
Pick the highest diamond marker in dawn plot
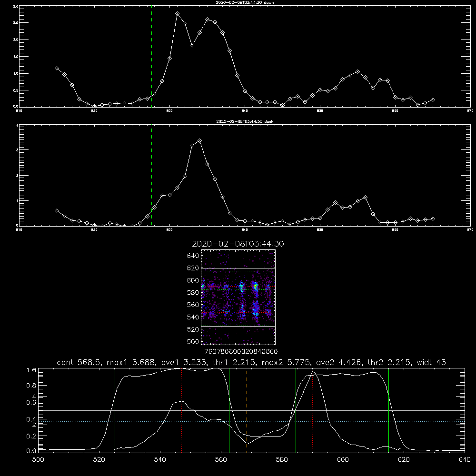(177, 14)
